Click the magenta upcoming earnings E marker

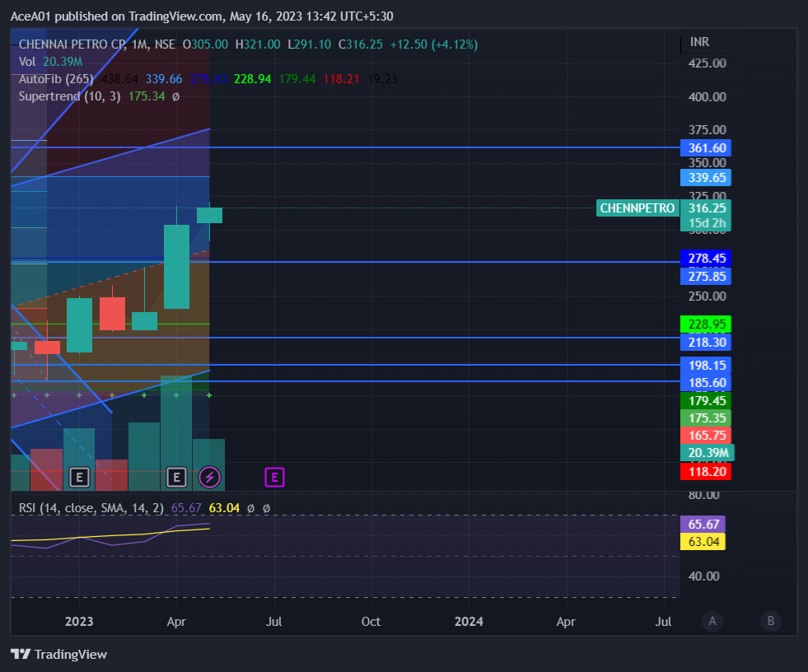274,478
